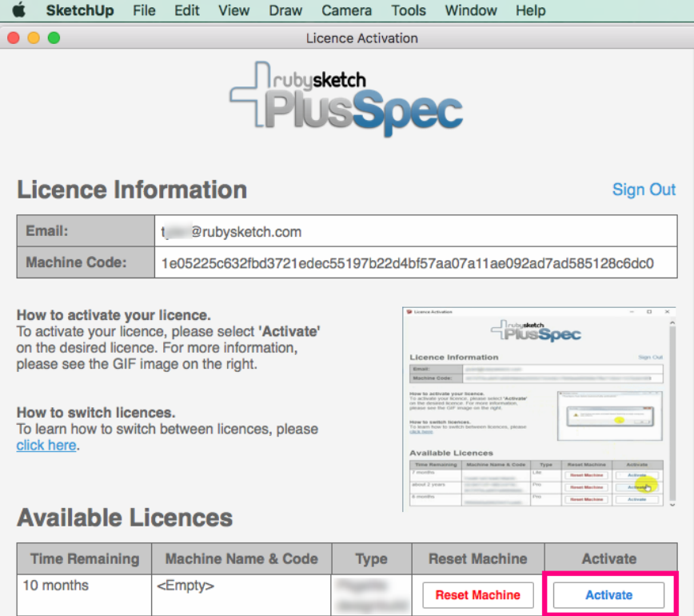
Task: Click the red Reset Machine button
Action: click(478, 594)
